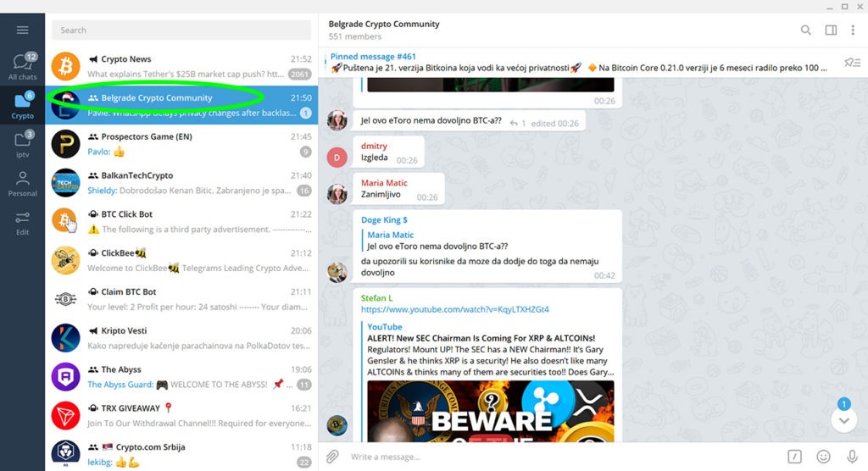
Task: Toggle the right info side panel
Action: point(831,30)
